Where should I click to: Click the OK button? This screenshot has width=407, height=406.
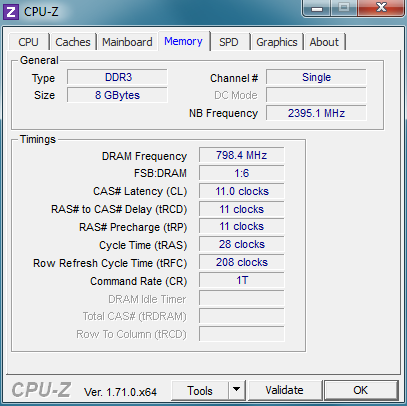[361, 390]
